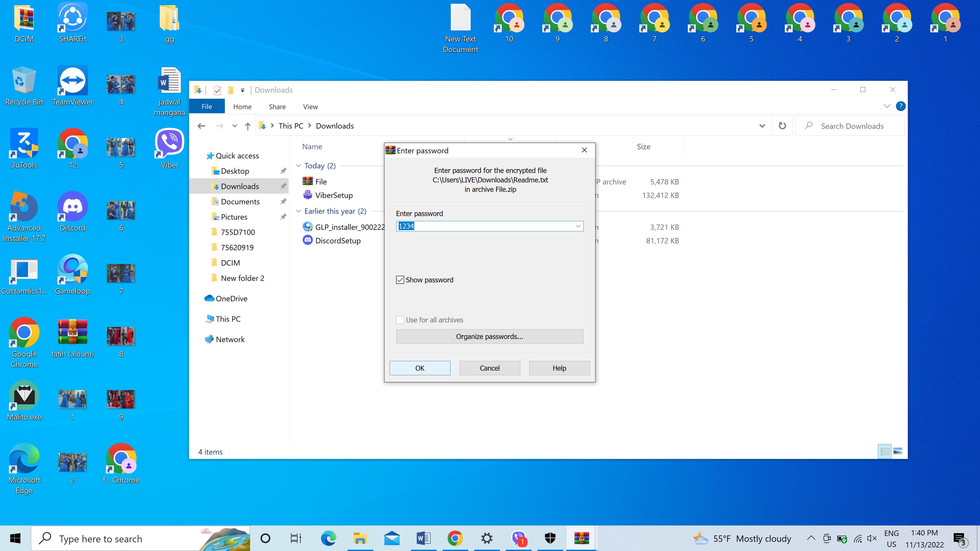Toggle the properties checkmark in the quick access toolbar
The width and height of the screenshot is (980, 551).
coord(217,90)
